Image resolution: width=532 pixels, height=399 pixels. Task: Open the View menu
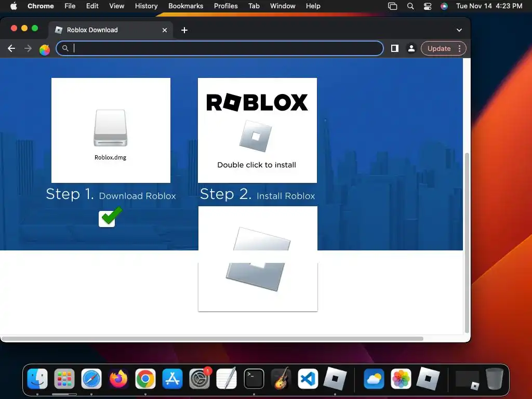click(x=116, y=6)
